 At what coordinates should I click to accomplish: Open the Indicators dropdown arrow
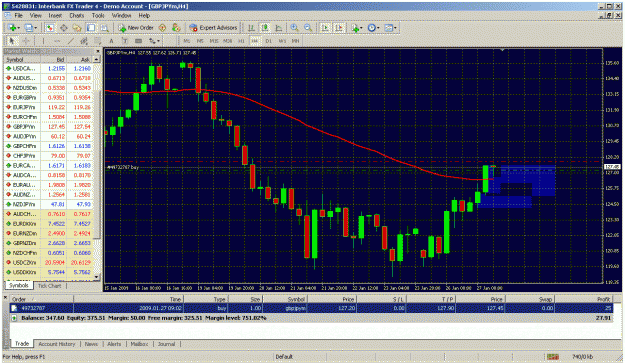pos(361,28)
